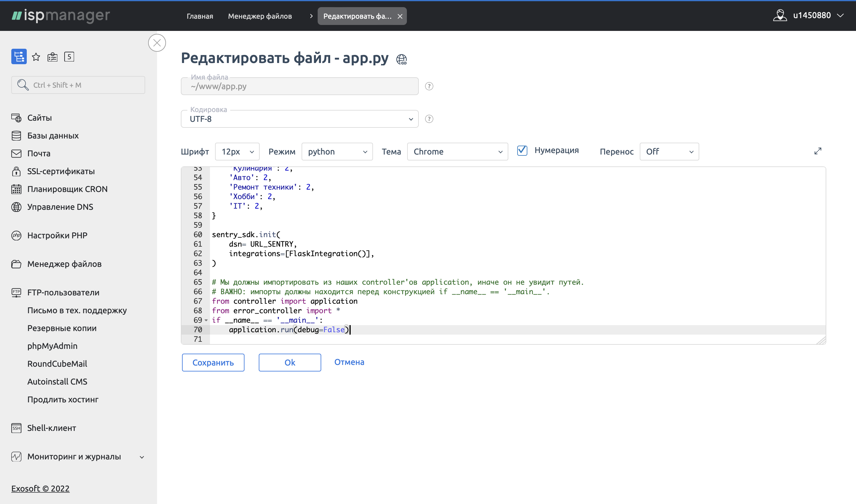Click the Отмена link
This screenshot has height=504, width=856.
pyautogui.click(x=349, y=362)
